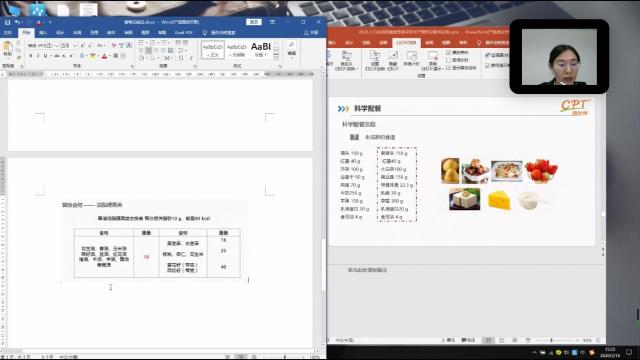Adjust the PowerPoint zoom slider in status bar
This screenshot has height=360, width=640.
(x=551, y=340)
